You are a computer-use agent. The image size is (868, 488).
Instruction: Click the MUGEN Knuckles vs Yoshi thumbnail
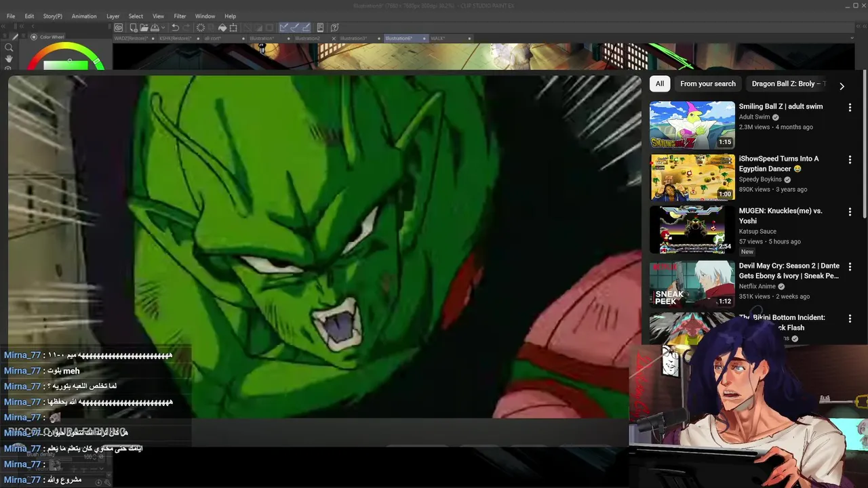(692, 229)
